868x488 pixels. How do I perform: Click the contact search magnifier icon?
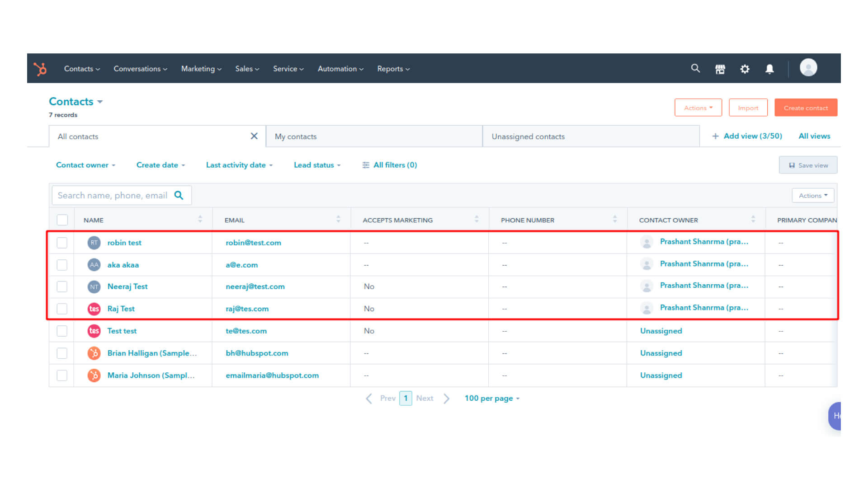[x=179, y=195]
